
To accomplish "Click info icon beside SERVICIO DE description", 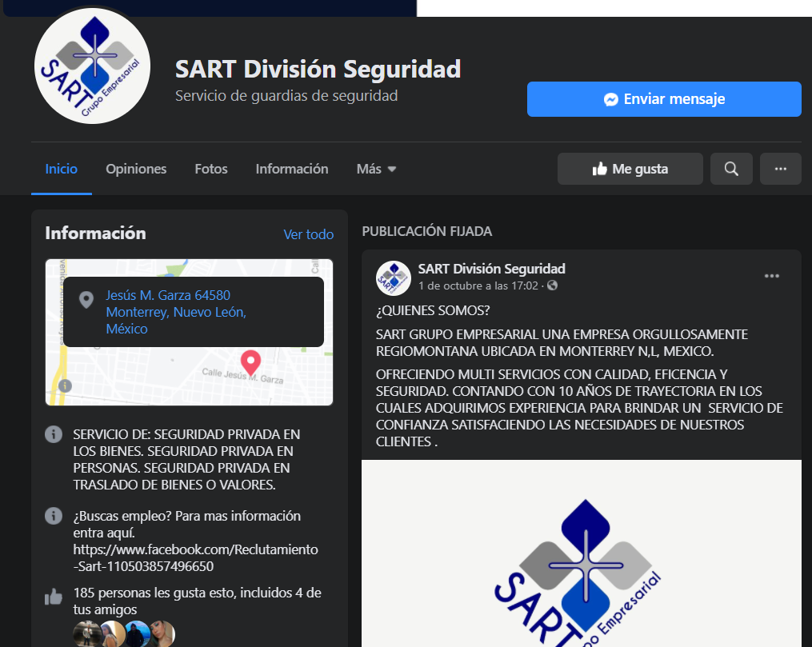I will pos(54,434).
